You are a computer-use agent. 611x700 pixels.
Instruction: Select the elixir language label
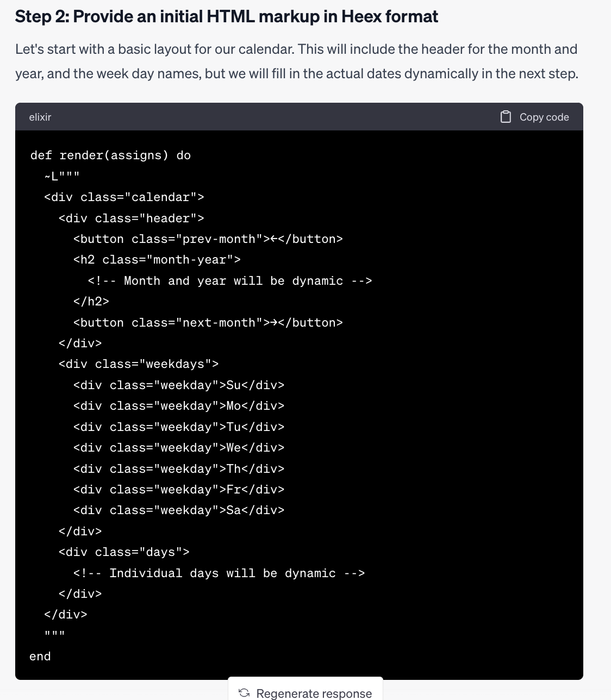click(x=39, y=117)
